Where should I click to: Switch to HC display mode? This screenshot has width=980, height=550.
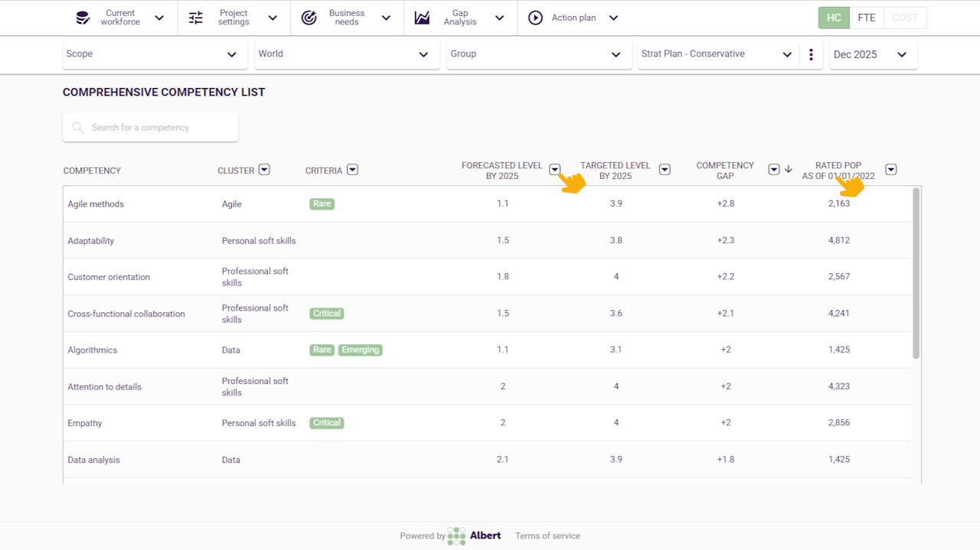pyautogui.click(x=834, y=18)
